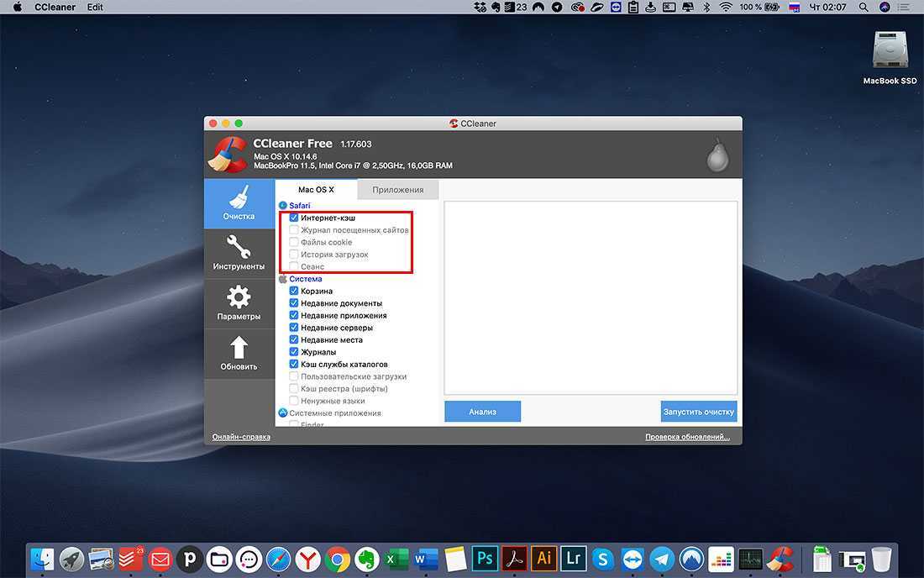
Task: Open Google Chrome from the Dock
Action: click(x=338, y=559)
